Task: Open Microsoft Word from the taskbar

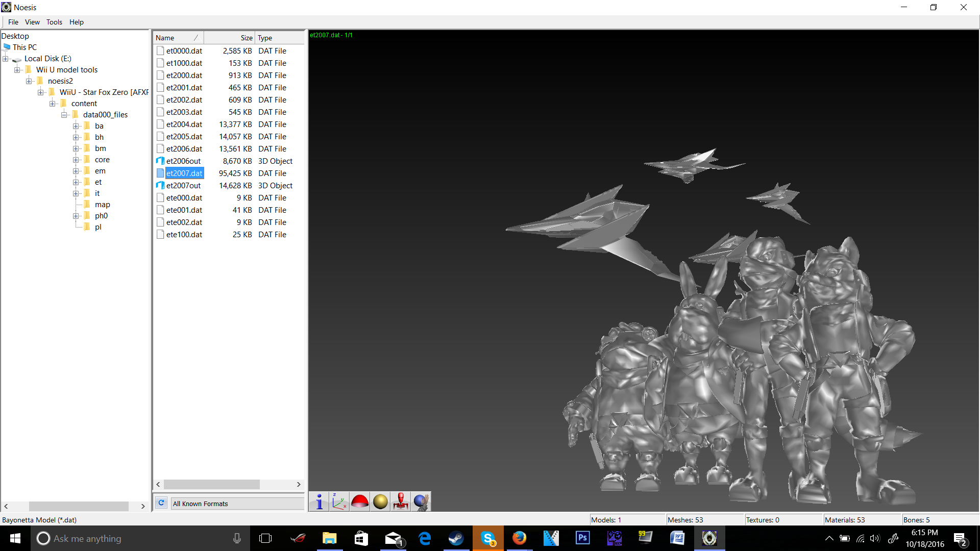Action: coord(677,538)
